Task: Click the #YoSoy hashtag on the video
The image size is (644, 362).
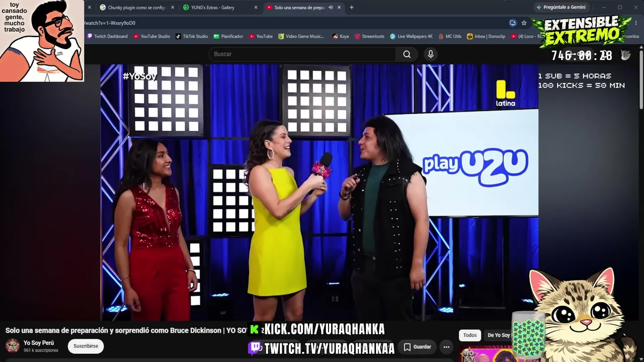Action: coord(140,76)
